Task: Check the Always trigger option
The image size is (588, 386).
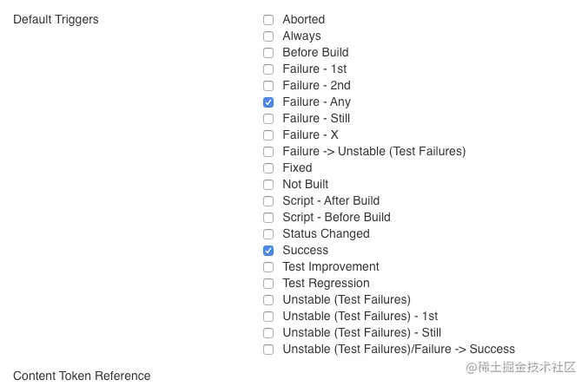Action: [268, 36]
